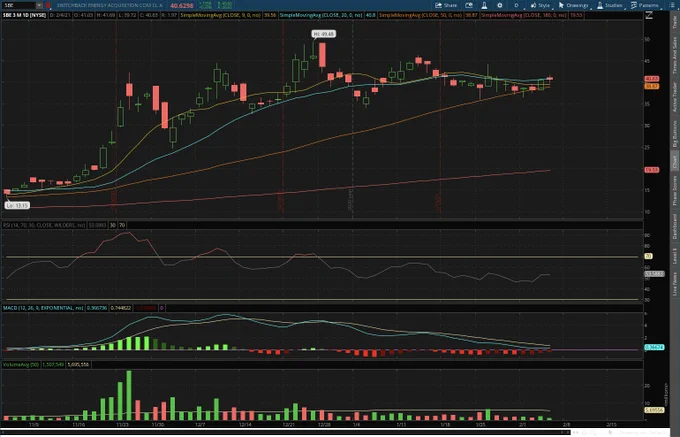This screenshot has height=437, width=680.
Task: Click the Hi: 49.48 price bubble
Action: 324,34
